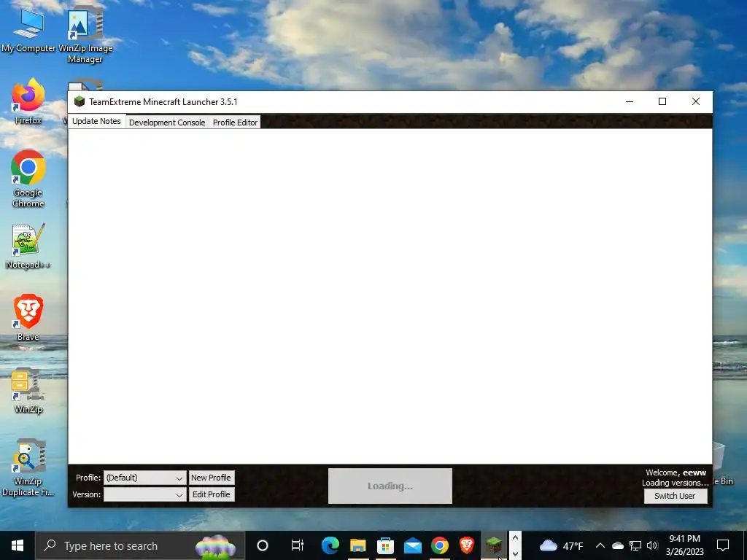Click the greyed Loading... play button
This screenshot has height=560, width=747.
coord(390,486)
